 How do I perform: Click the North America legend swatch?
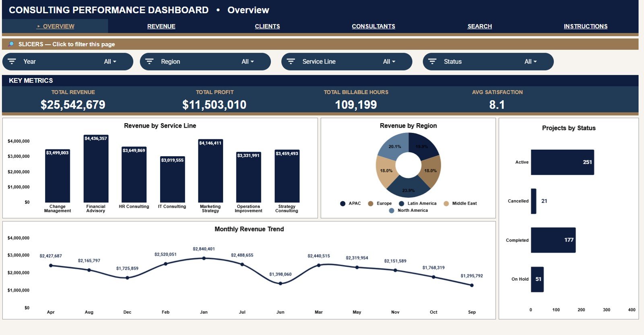click(x=392, y=211)
